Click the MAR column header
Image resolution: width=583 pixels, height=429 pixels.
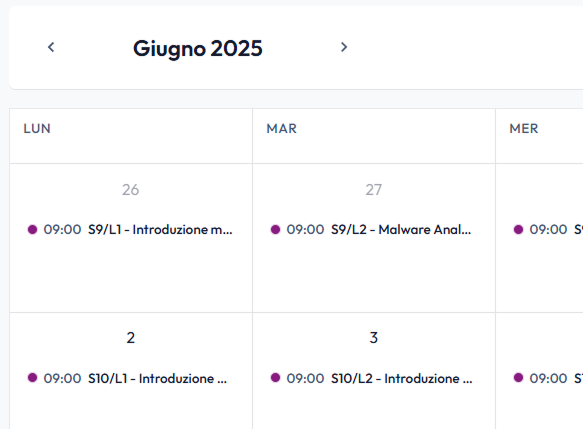pyautogui.click(x=281, y=129)
